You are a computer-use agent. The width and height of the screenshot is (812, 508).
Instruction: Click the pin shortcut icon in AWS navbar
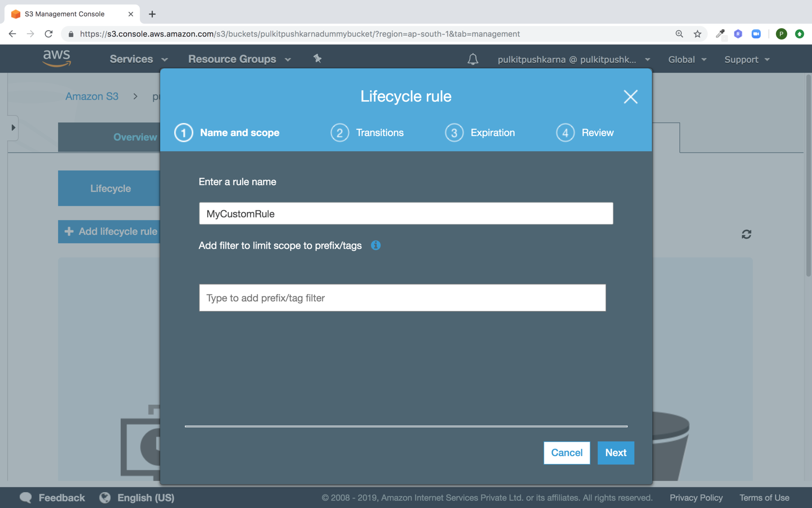[317, 59]
